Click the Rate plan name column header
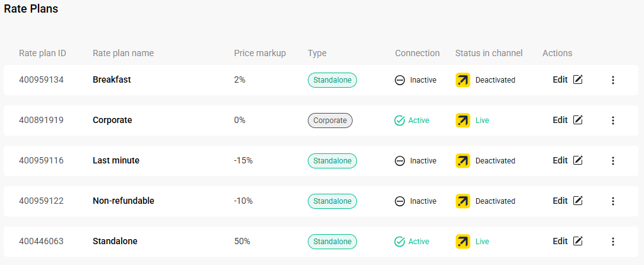This screenshot has width=644, height=265. pyautogui.click(x=123, y=53)
